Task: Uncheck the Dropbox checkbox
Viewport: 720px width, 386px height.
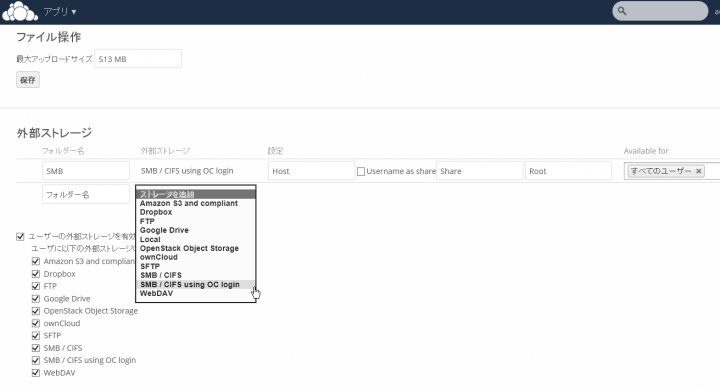Action: click(x=36, y=274)
